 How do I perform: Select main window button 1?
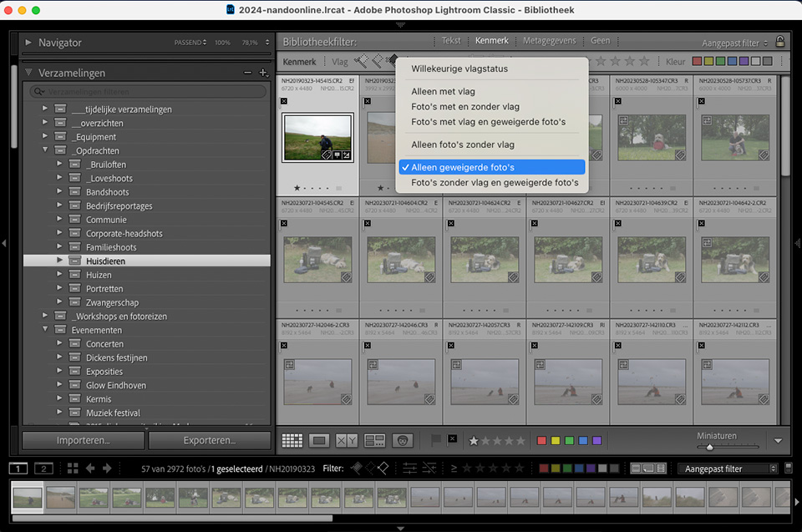click(18, 468)
